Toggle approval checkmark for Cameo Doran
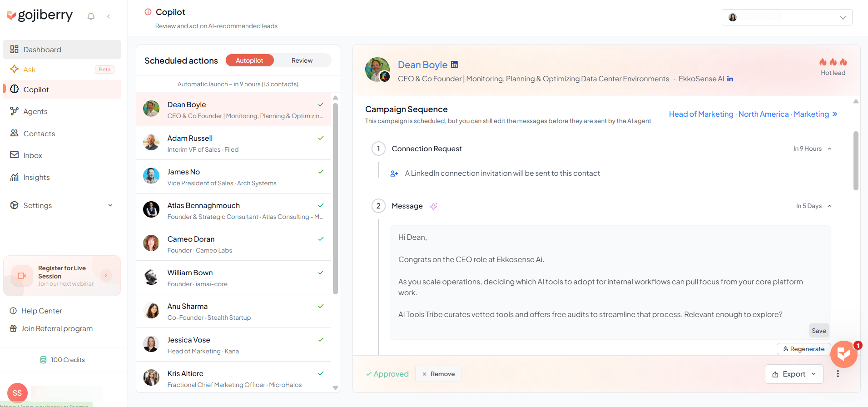 coord(321,239)
